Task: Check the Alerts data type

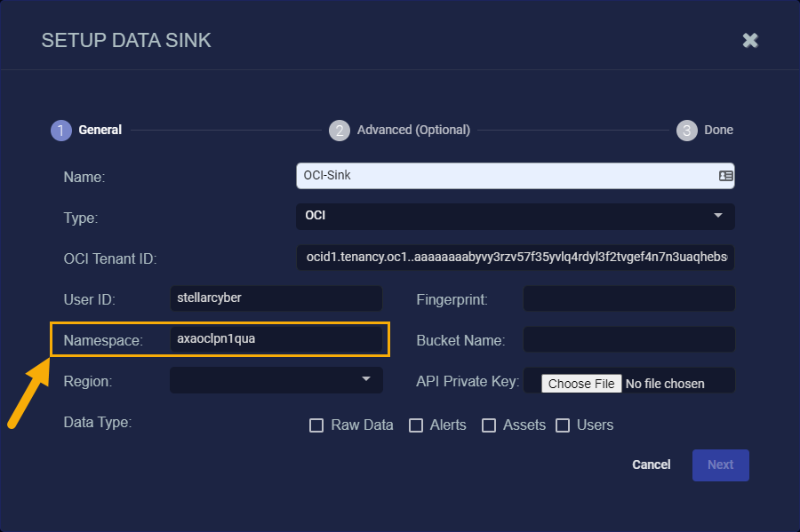Action: (x=416, y=425)
